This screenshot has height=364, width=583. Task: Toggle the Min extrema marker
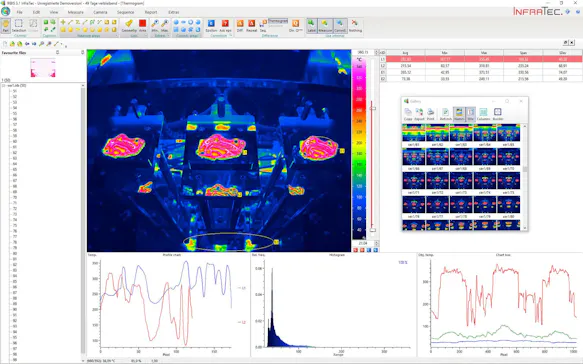click(x=155, y=26)
